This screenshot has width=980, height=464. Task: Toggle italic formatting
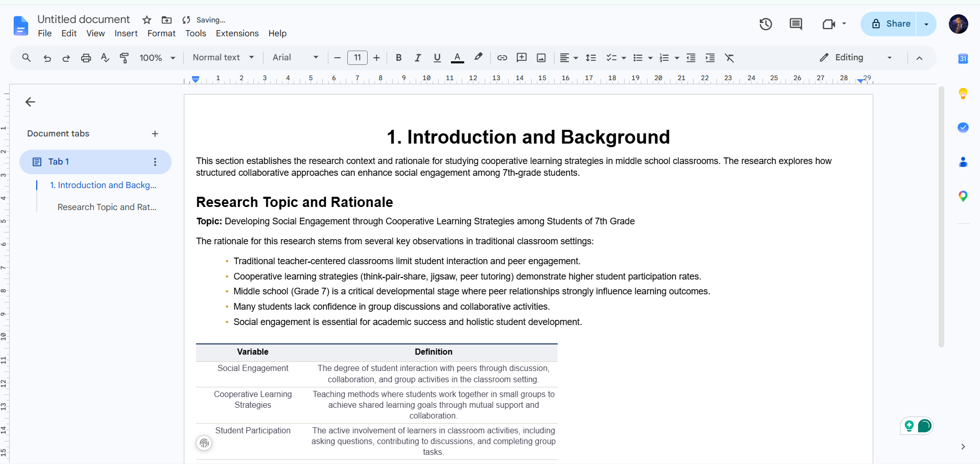(418, 58)
